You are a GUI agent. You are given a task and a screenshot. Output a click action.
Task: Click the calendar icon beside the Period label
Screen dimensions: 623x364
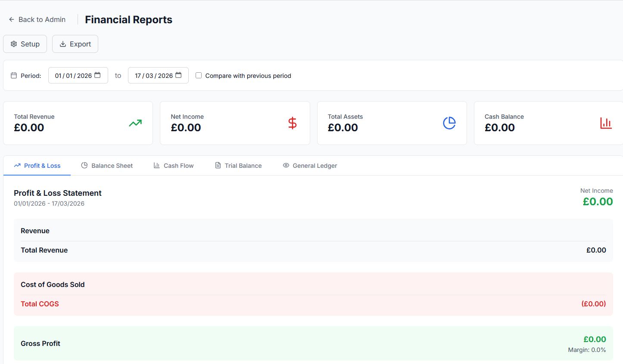(x=14, y=76)
